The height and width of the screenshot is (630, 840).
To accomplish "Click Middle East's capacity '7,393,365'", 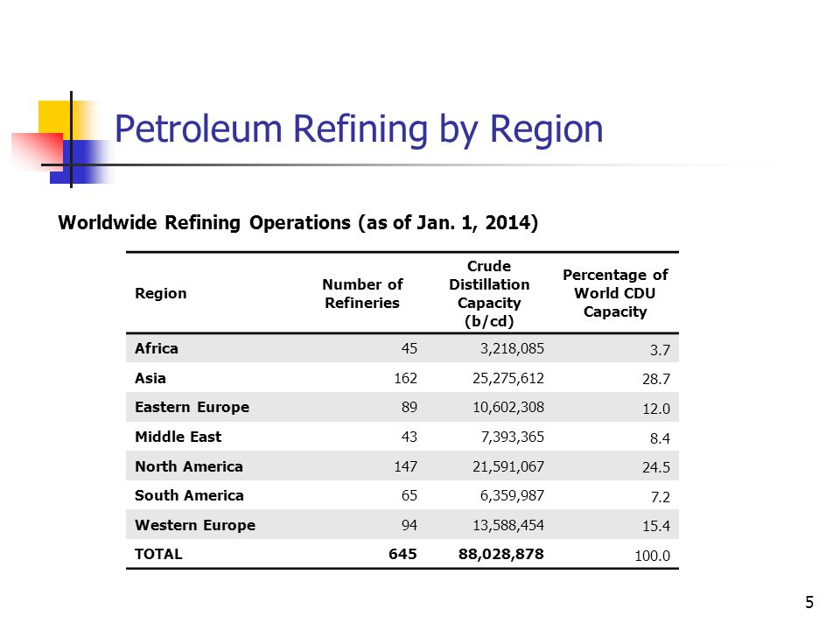I will (513, 437).
